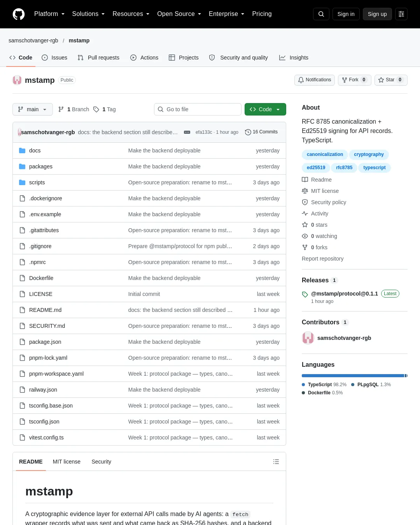
Task: Expand the Resources menu
Action: [x=131, y=14]
